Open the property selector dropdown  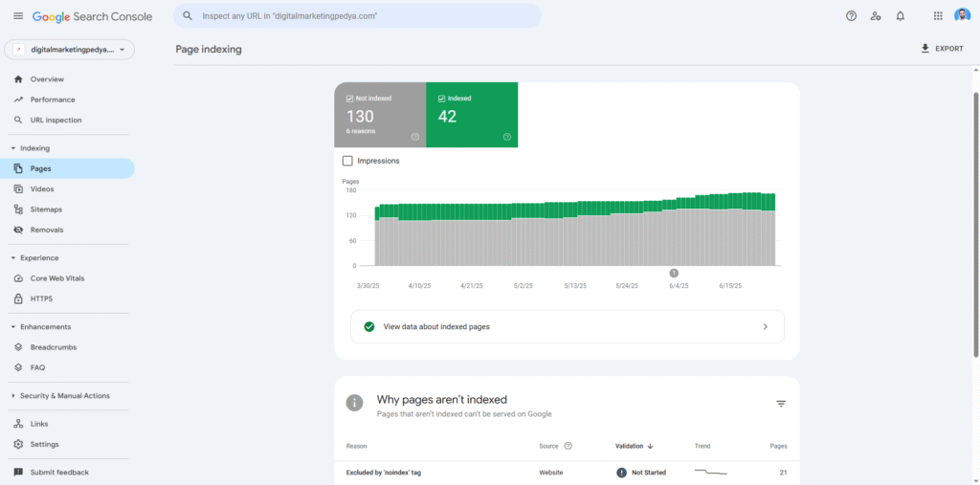(69, 50)
